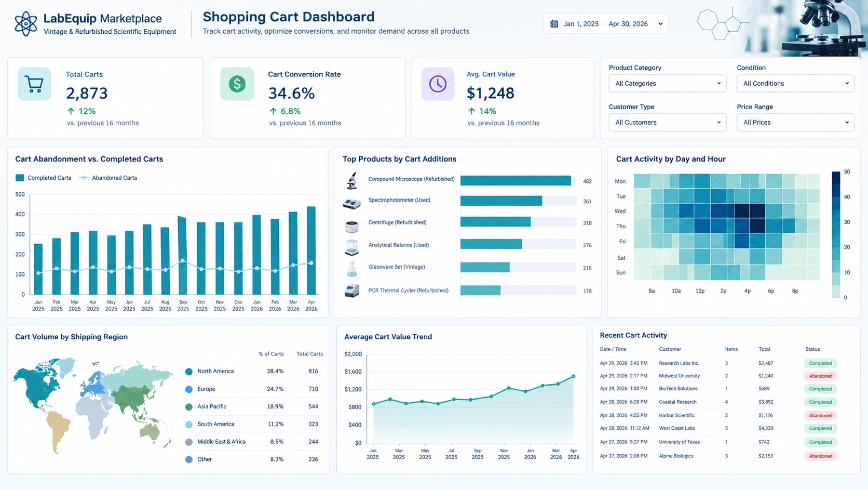The width and height of the screenshot is (868, 489).
Task: Click the Spectrophotometer product icon
Action: [351, 203]
